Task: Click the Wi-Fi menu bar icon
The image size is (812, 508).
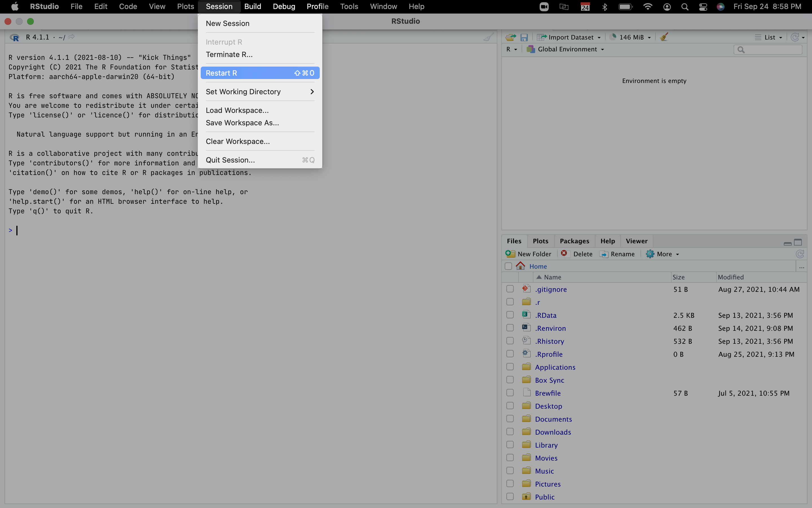Action: pos(648,7)
